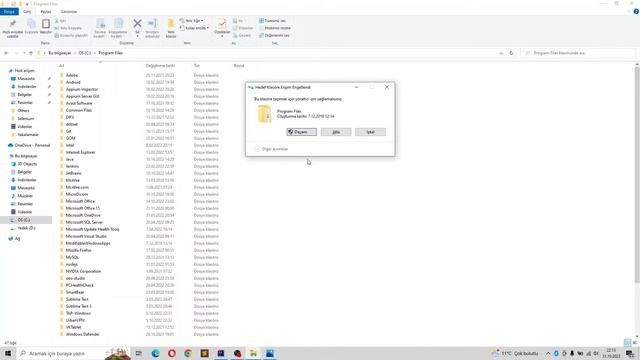Click the Program Files search box
Viewport: 640px width, 360px height.
click(578, 53)
